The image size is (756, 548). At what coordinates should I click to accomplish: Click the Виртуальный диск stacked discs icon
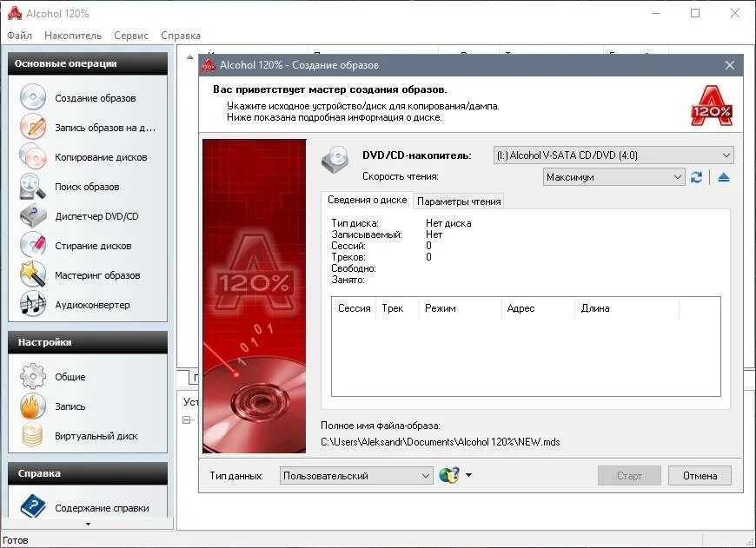[33, 435]
